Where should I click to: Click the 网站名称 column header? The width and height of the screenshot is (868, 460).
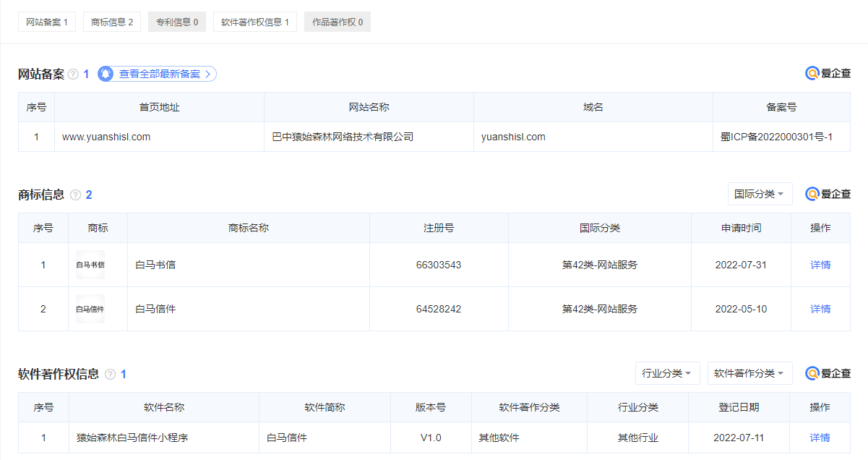pos(369,107)
